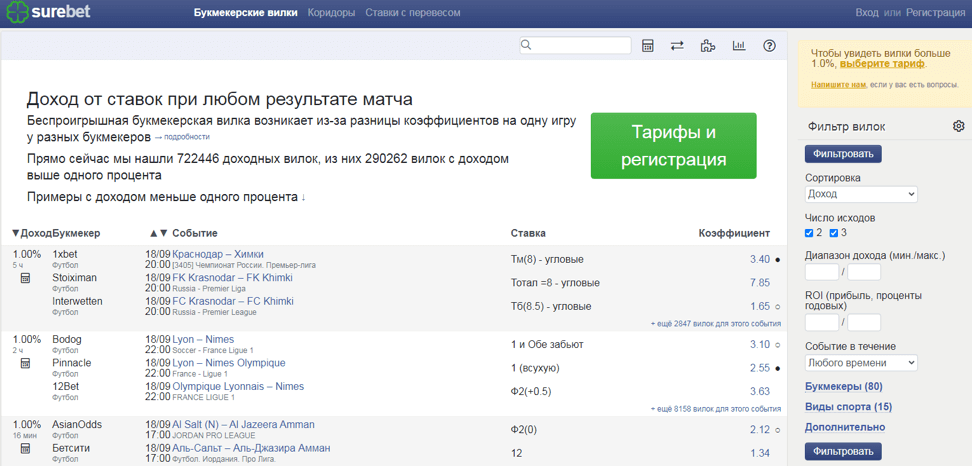
Task: Click the surebet clover logo
Action: [15, 12]
